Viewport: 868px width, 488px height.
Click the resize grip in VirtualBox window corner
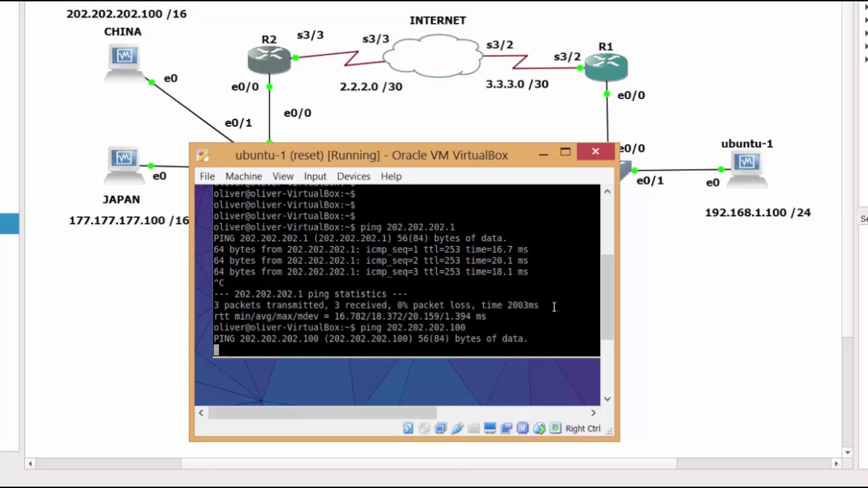click(610, 431)
